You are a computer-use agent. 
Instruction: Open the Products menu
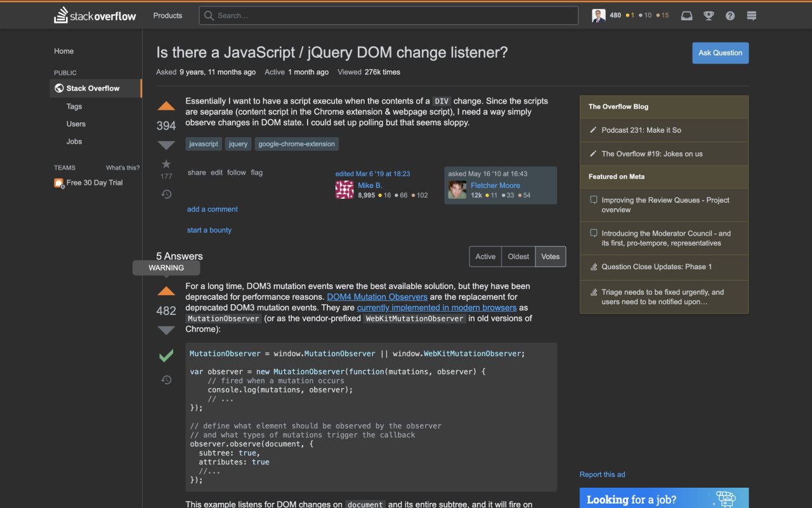167,15
